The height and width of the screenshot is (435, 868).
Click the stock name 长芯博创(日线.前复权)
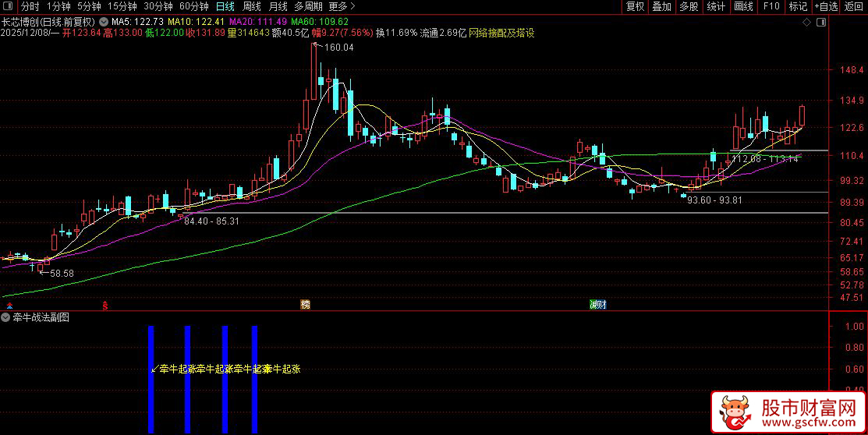click(48, 22)
